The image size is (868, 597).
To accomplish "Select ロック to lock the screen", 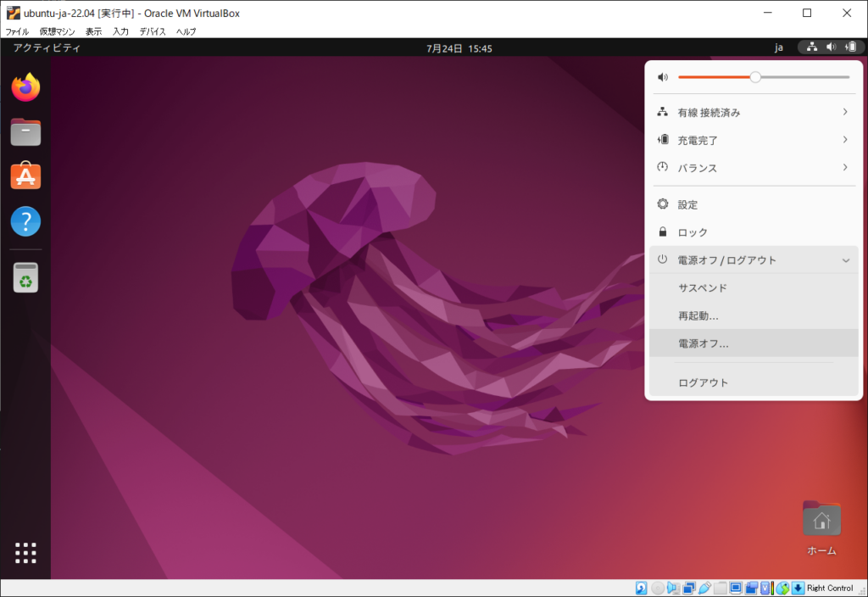I will point(693,232).
